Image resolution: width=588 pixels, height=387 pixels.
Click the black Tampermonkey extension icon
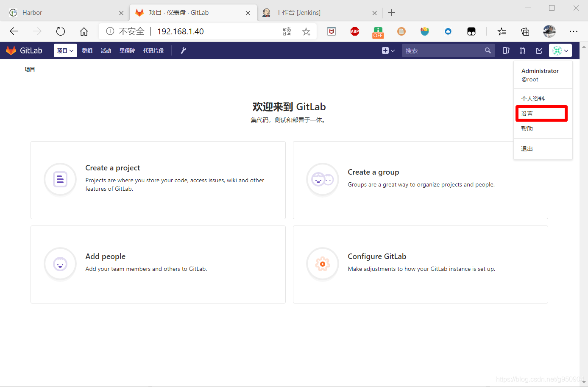click(x=471, y=31)
